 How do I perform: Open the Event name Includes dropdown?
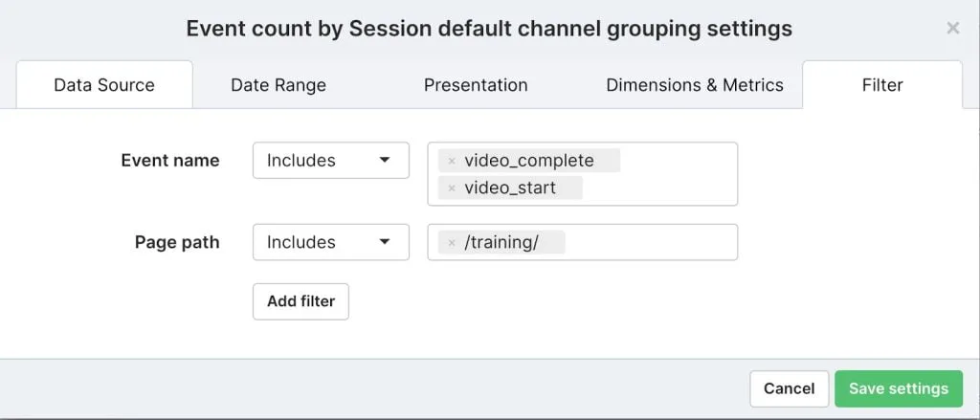pyautogui.click(x=330, y=161)
